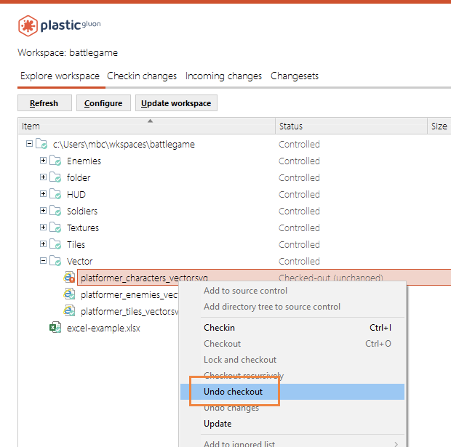This screenshot has height=447, width=451.
Task: Switch to the Checkin changes tab
Action: click(142, 76)
